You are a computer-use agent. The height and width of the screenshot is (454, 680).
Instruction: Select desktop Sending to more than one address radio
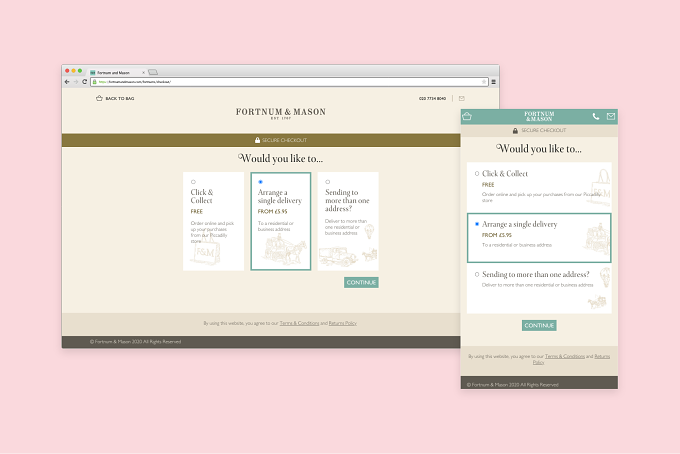(328, 182)
